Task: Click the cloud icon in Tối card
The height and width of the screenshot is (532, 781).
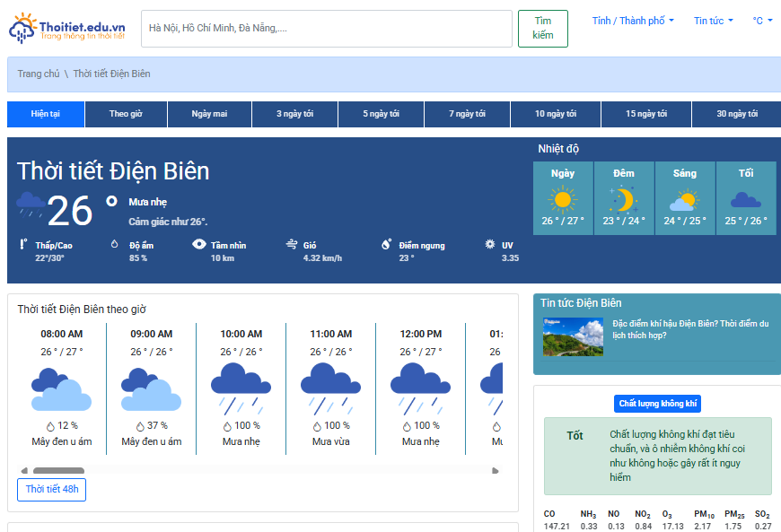Action: pyautogui.click(x=745, y=200)
